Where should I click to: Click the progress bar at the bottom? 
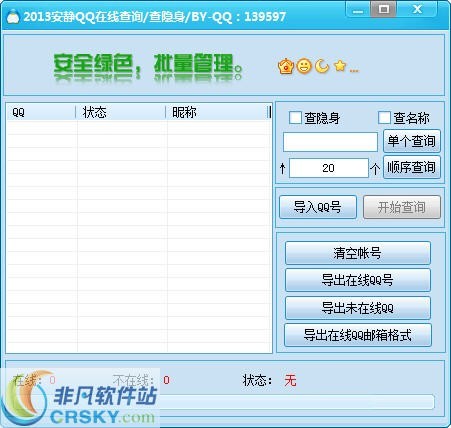coord(296,402)
